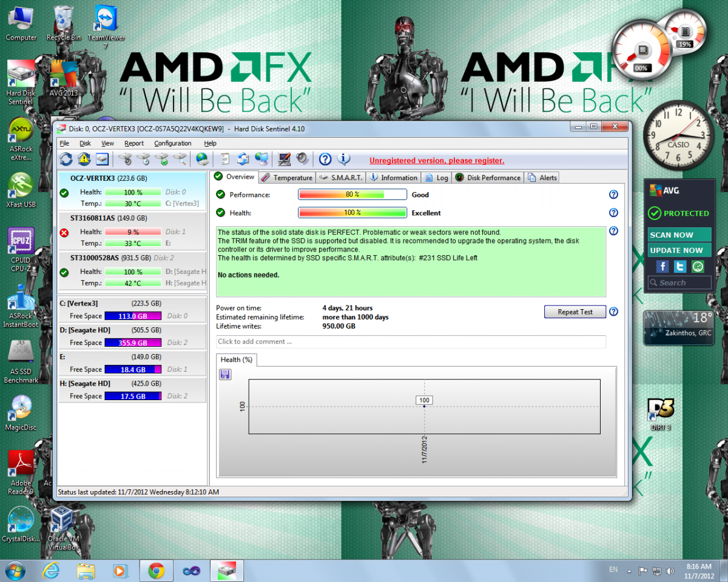
Task: Click the help icon beside Repeat Test
Action: tap(613, 312)
